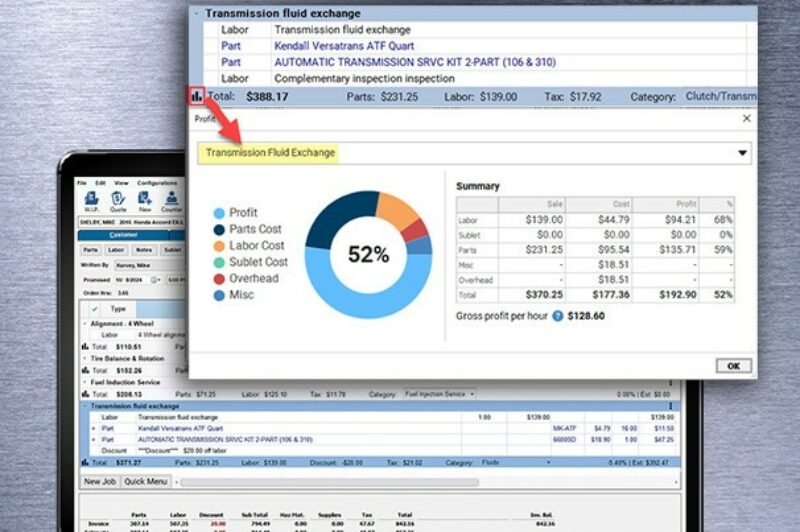Open profit chart icon for $110.51 total

pos(85,347)
